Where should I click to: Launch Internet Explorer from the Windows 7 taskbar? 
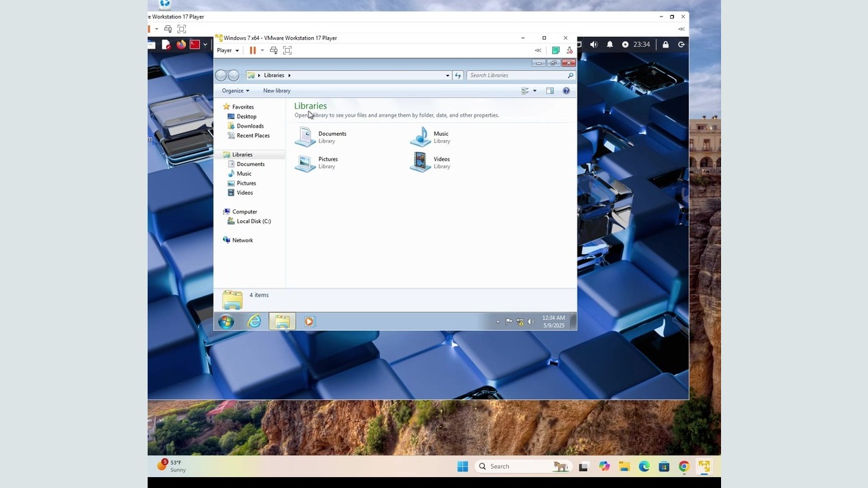pyautogui.click(x=254, y=321)
